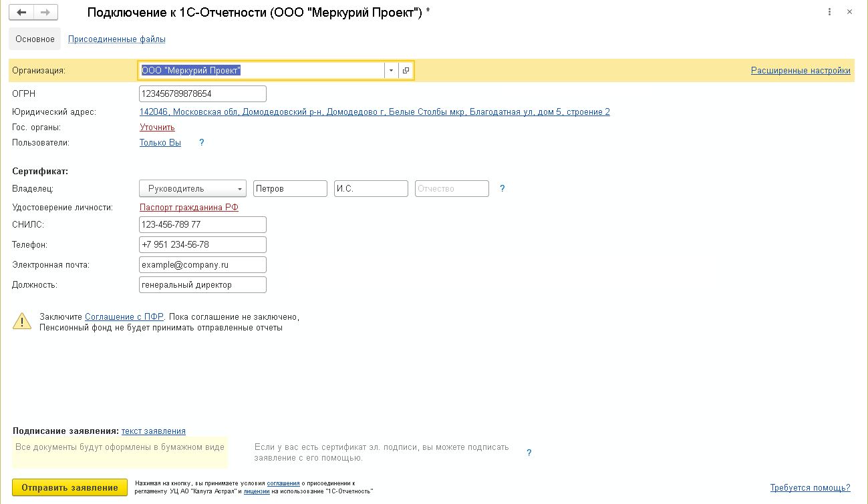Click the Электронная почта input field
868x504 pixels.
coord(203,264)
